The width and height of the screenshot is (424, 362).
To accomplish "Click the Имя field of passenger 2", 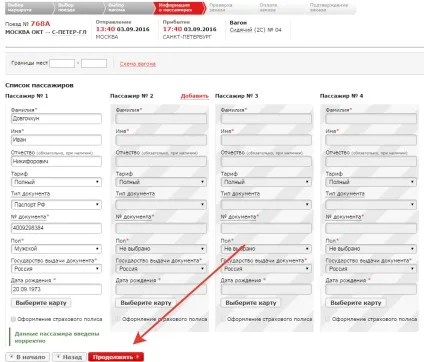I will coord(161,140).
